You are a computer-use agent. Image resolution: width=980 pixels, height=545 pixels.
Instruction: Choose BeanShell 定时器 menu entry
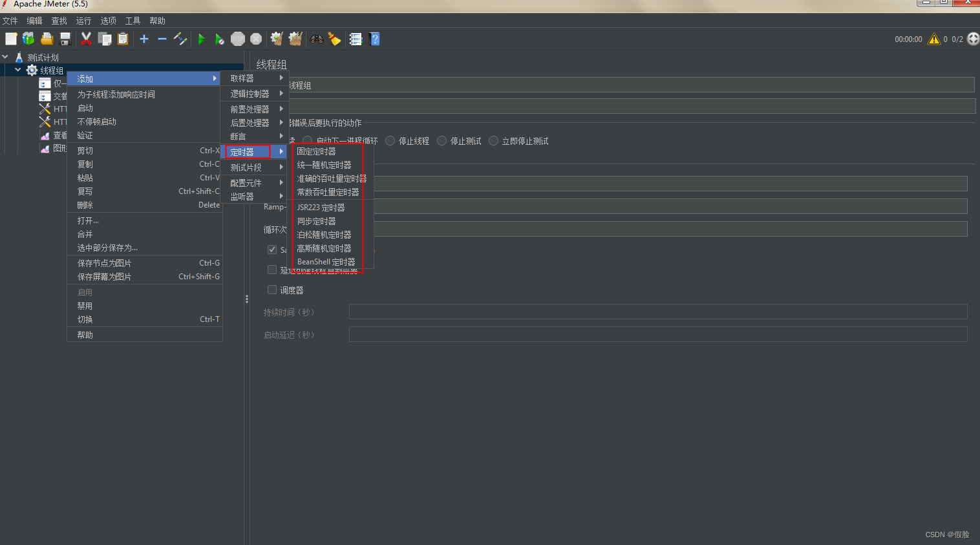tap(332, 262)
